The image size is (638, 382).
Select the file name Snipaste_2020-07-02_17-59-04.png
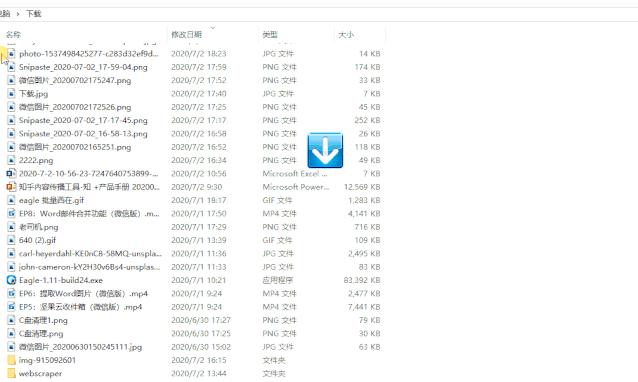pyautogui.click(x=83, y=67)
